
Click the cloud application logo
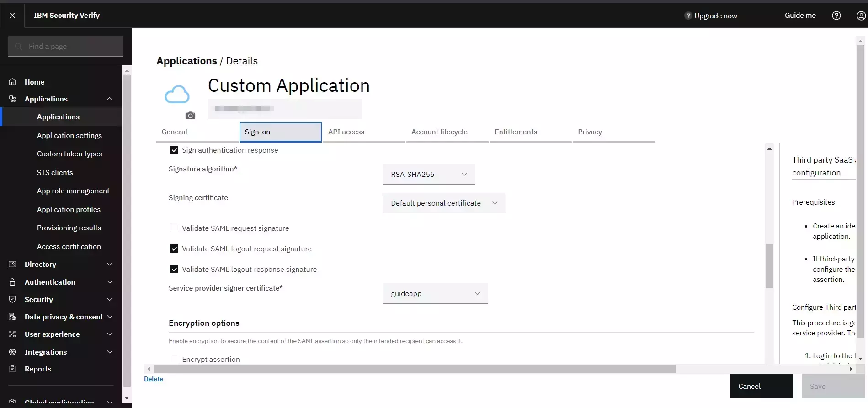pos(177,94)
